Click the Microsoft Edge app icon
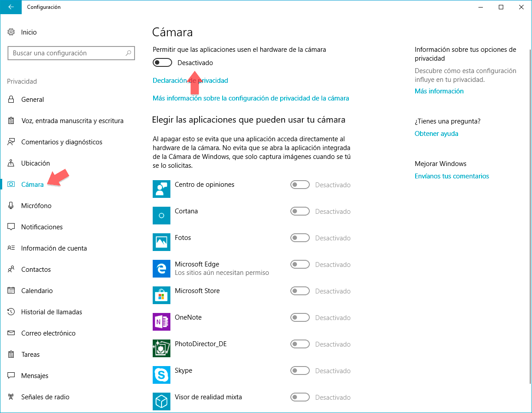This screenshot has width=532, height=413. point(162,269)
